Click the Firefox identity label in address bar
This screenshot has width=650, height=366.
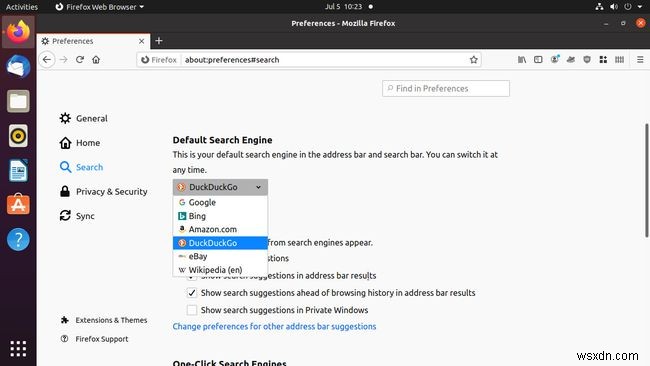pos(159,60)
